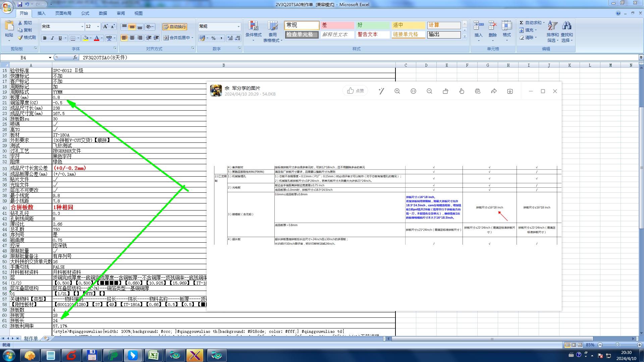Click Increase Font Size icon

pos(105,26)
